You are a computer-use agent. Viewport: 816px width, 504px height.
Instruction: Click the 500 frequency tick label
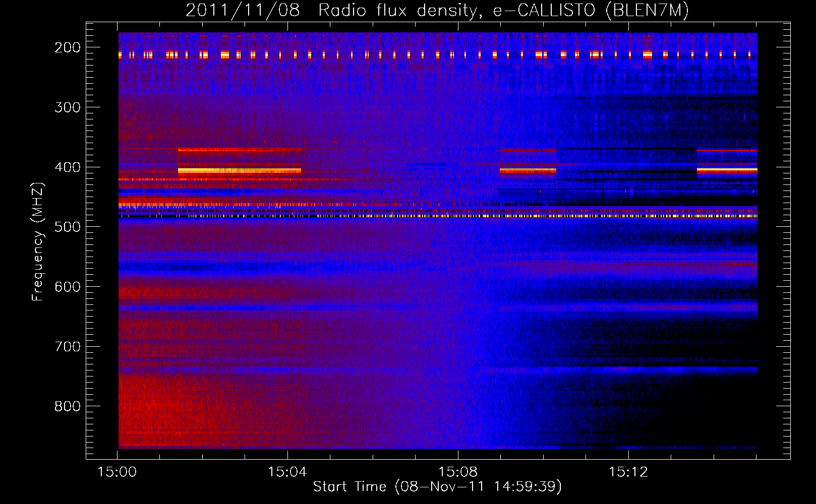click(67, 227)
